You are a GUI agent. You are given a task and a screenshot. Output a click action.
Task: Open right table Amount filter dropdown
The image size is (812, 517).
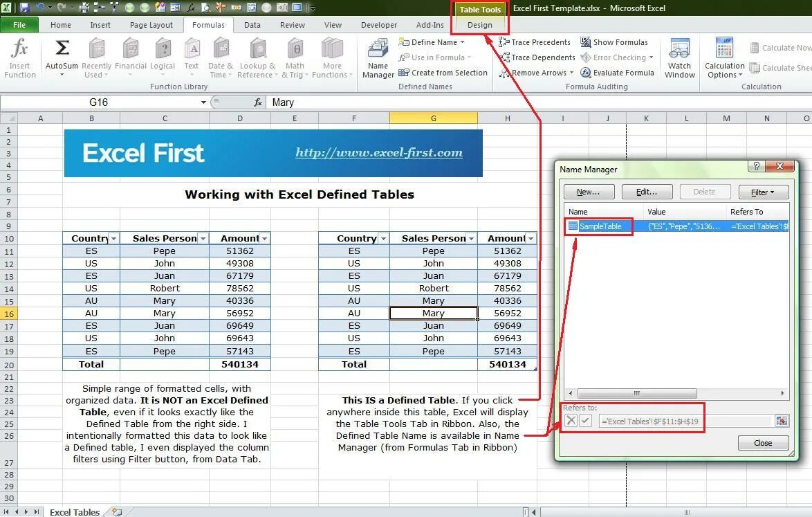[x=530, y=238]
